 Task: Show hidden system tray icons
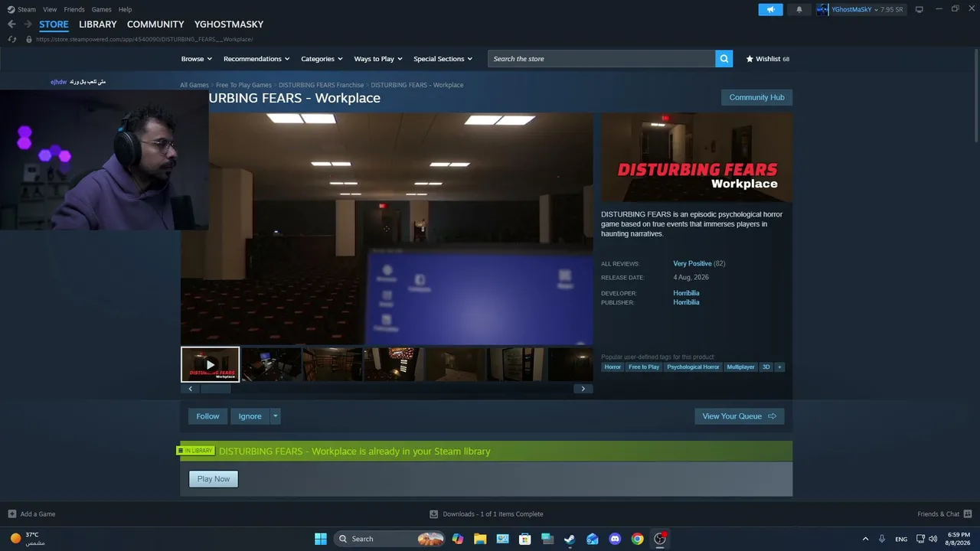[865, 539]
